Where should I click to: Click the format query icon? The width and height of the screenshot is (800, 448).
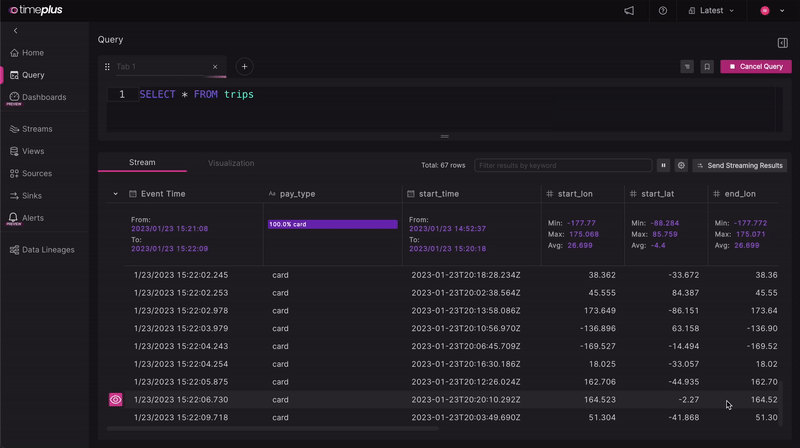[687, 67]
